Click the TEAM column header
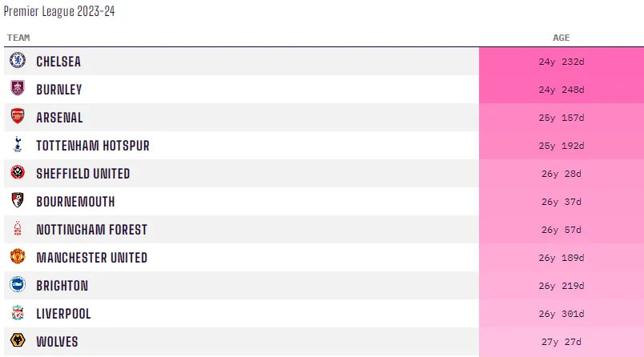644x357 pixels. click(x=18, y=38)
